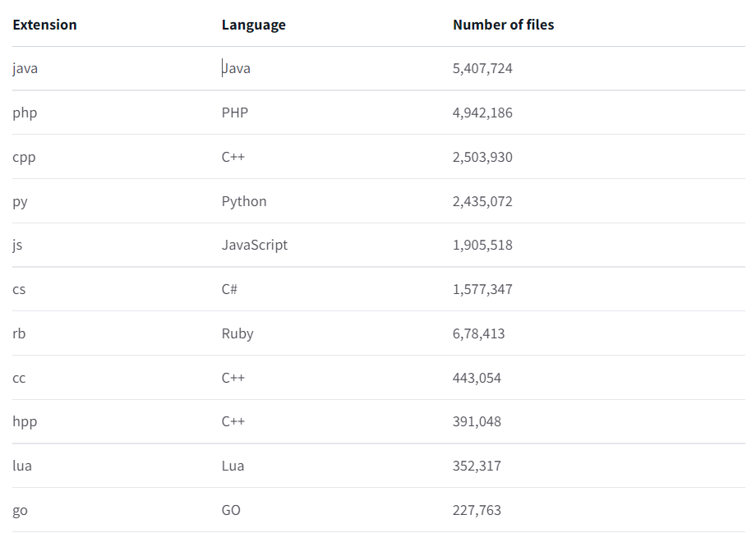The width and height of the screenshot is (756, 533).
Task: Click the php extension cell
Action: coord(25,113)
